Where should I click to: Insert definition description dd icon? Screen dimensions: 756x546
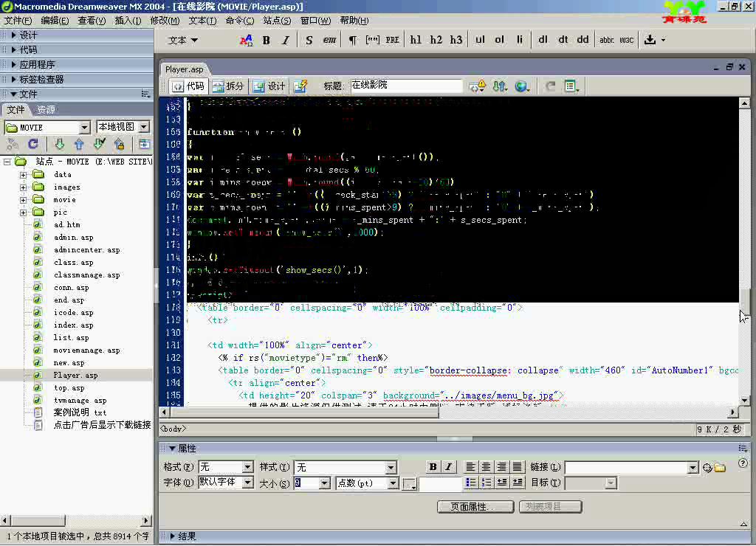[x=583, y=40]
